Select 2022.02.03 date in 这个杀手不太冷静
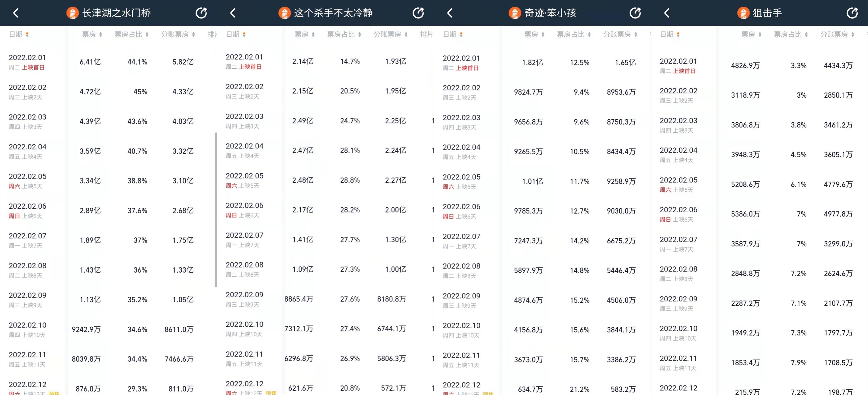The image size is (868, 395). [x=245, y=117]
